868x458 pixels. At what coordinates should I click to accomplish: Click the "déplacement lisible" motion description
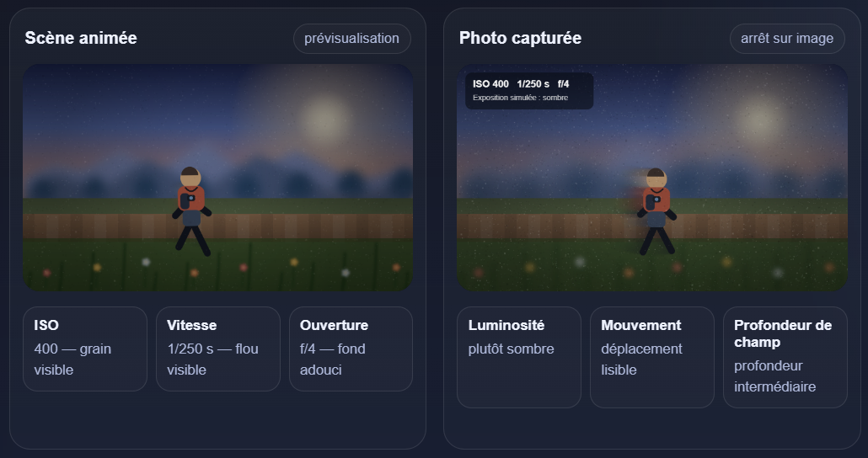pyautogui.click(x=641, y=359)
